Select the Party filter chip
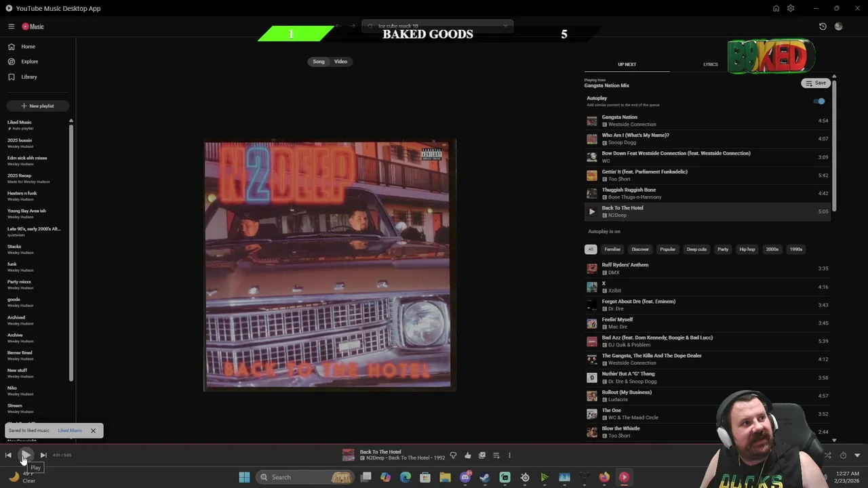This screenshot has width=868, height=488. tap(723, 249)
